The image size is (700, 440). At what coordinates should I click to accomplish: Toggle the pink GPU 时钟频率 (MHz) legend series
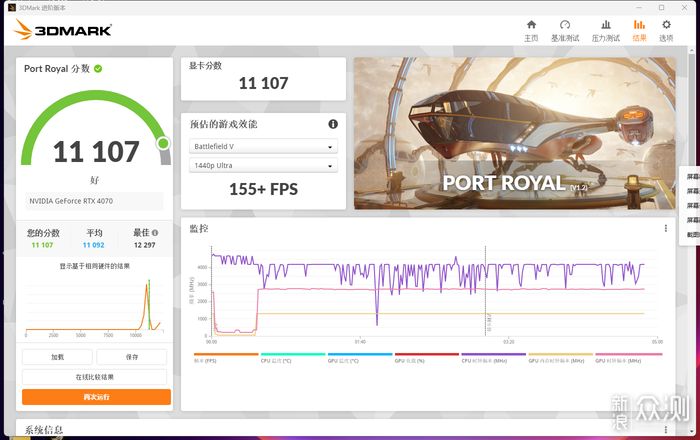click(x=629, y=357)
